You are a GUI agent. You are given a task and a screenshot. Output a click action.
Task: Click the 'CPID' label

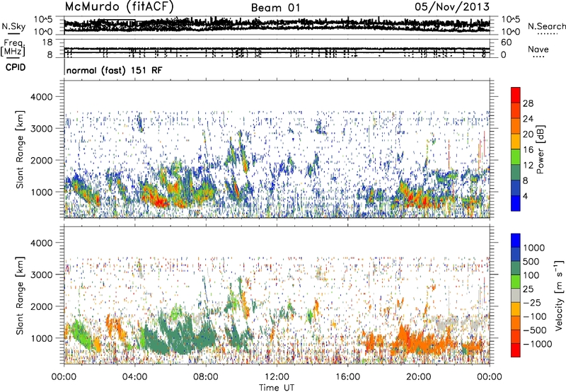point(16,67)
